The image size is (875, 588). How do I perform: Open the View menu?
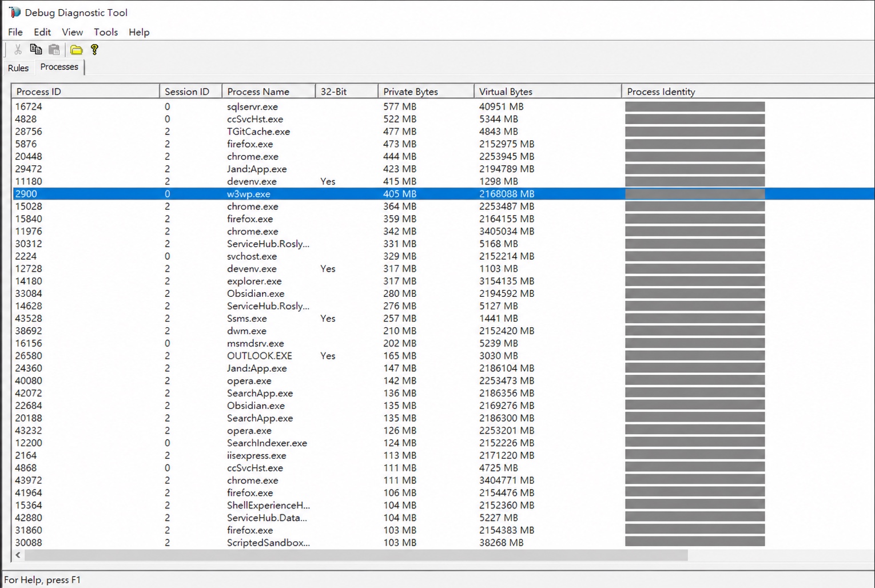(73, 32)
